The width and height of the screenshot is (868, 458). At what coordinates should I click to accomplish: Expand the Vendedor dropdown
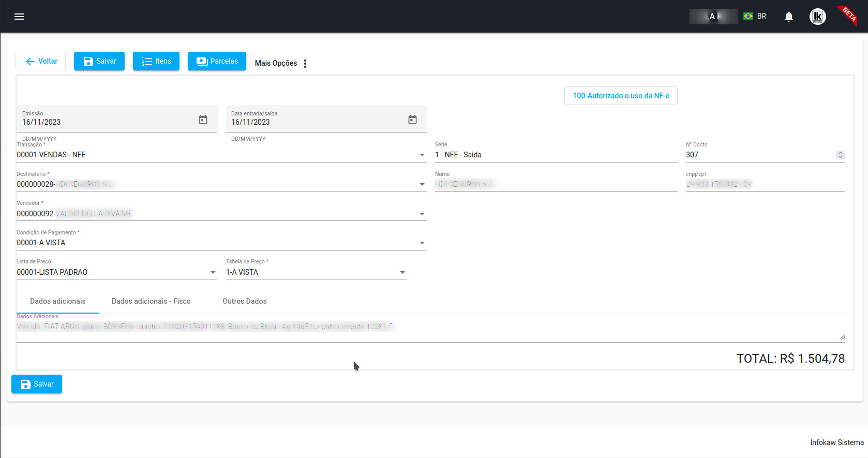[x=422, y=214]
